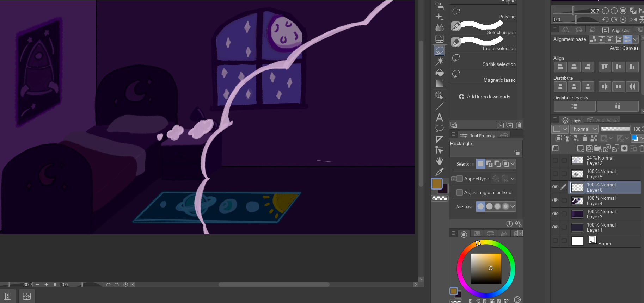Click the lock layer padlock icon
644x303 pixels.
tap(585, 138)
